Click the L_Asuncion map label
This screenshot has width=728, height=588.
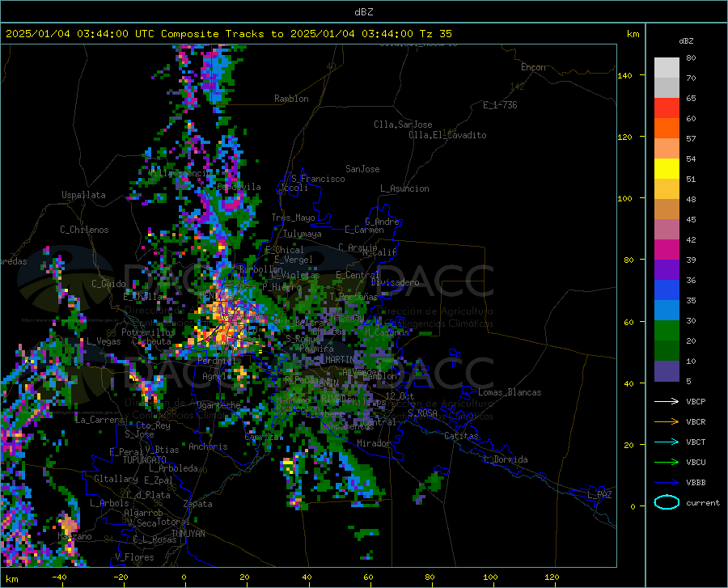(x=404, y=188)
